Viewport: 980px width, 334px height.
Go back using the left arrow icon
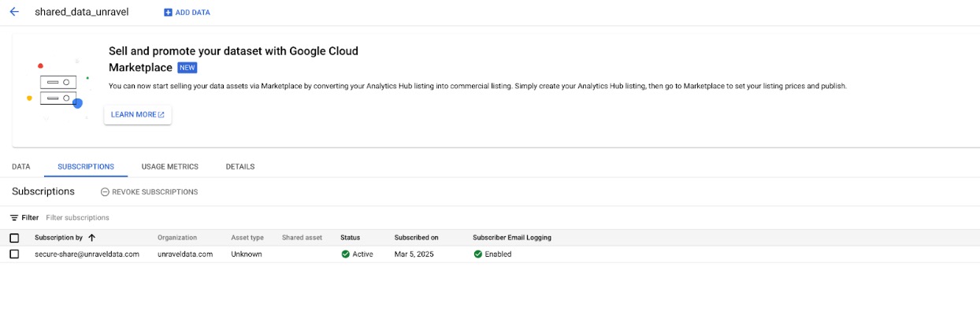tap(14, 12)
